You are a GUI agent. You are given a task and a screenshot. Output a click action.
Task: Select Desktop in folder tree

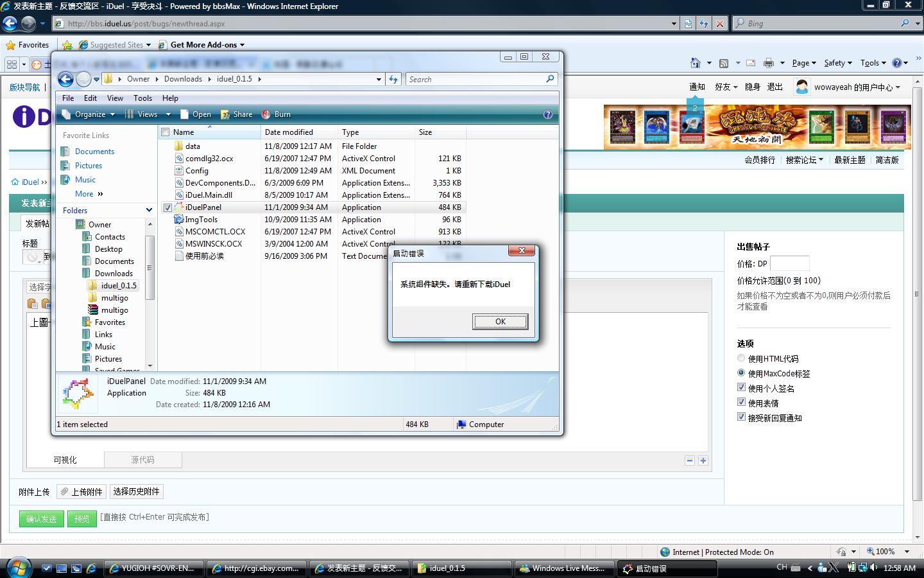[108, 249]
